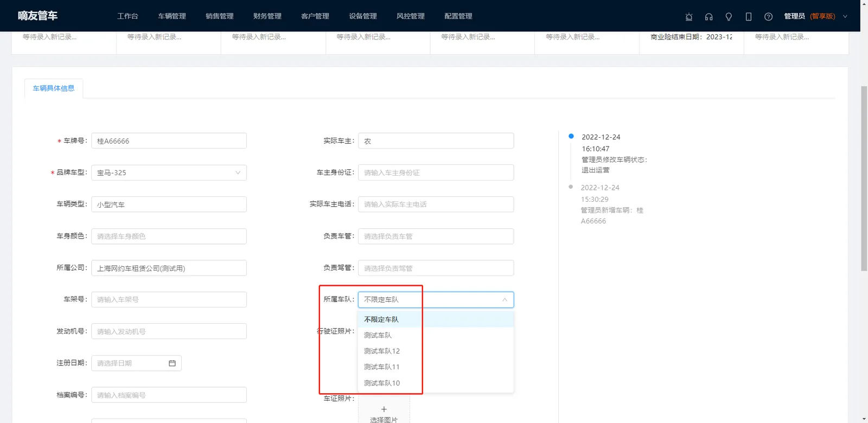This screenshot has width=868, height=423.
Task: Click the 档案编号 input field
Action: coord(169,395)
